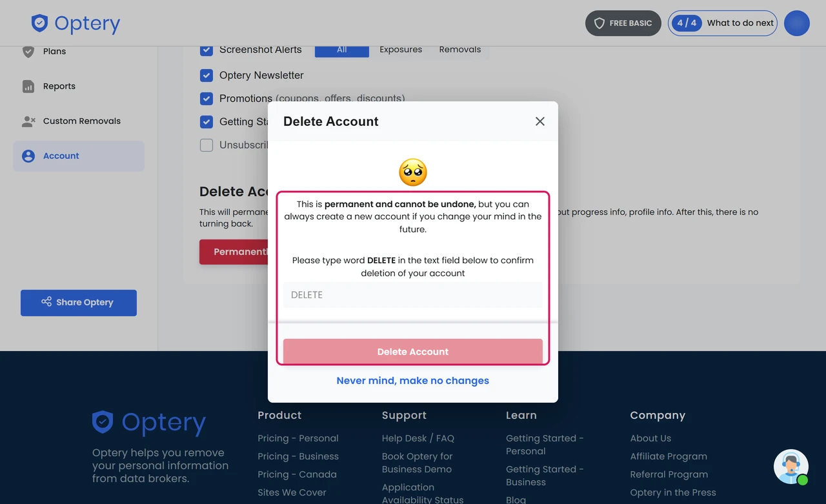826x504 pixels.
Task: Click the share icon on Share Optery
Action: point(46,301)
